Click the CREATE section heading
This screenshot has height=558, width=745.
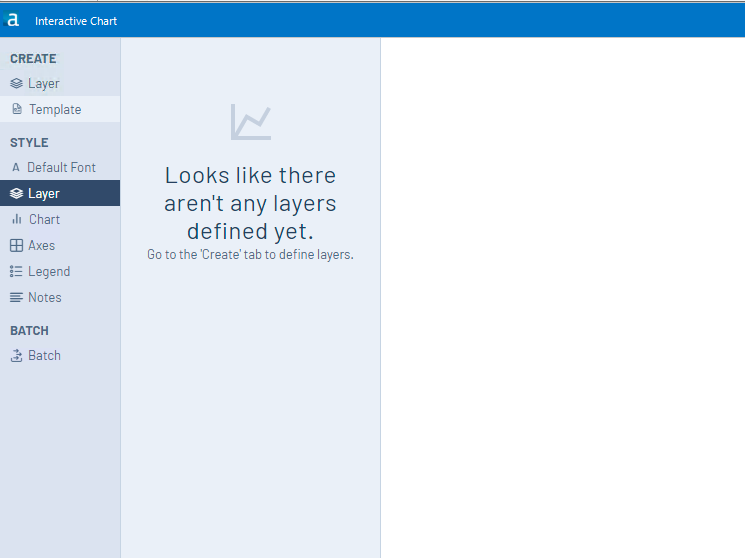click(33, 58)
